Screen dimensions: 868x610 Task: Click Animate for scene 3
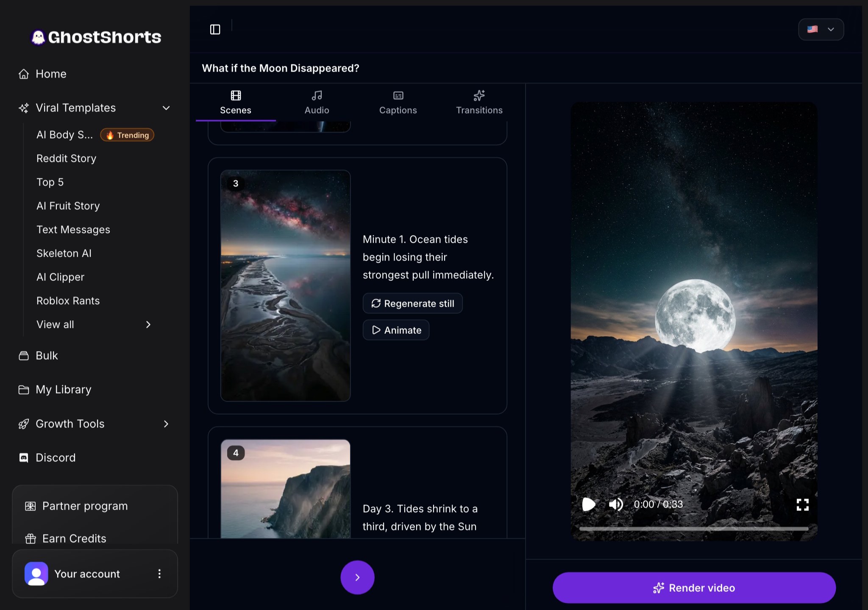396,330
